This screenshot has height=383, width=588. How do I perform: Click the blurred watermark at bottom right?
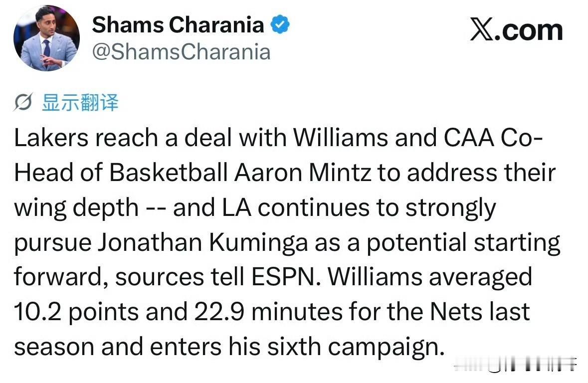[515, 363]
